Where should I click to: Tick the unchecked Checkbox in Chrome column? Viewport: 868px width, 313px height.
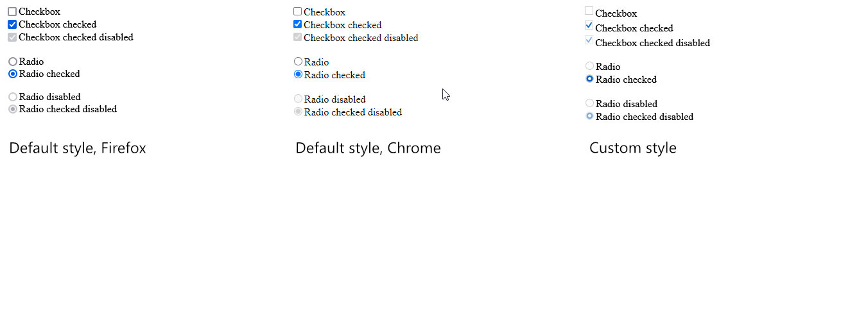pyautogui.click(x=297, y=12)
